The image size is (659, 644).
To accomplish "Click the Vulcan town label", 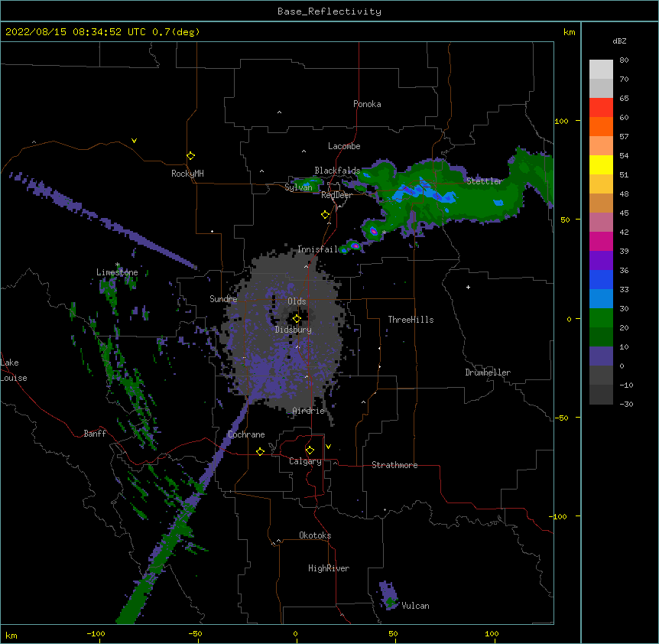I will 416,606.
